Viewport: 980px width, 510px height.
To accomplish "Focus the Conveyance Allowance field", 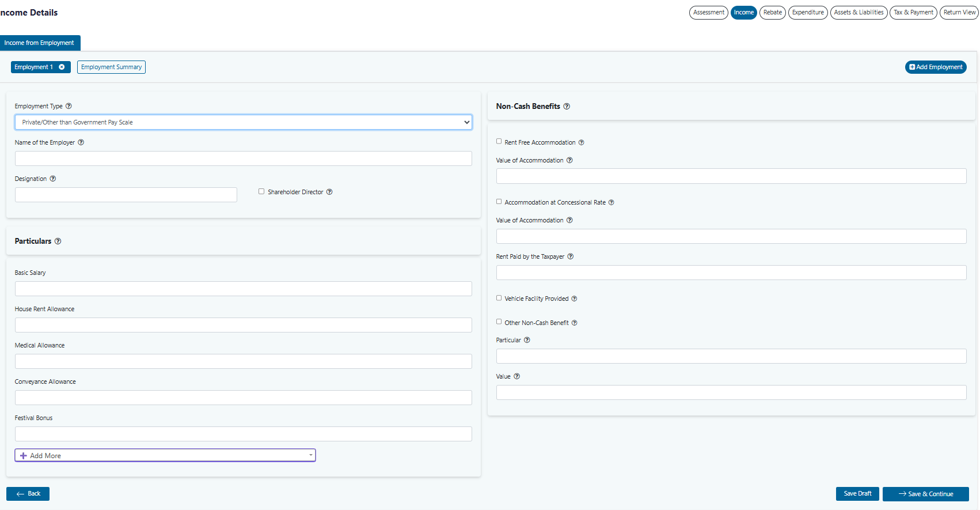I will pyautogui.click(x=244, y=398).
